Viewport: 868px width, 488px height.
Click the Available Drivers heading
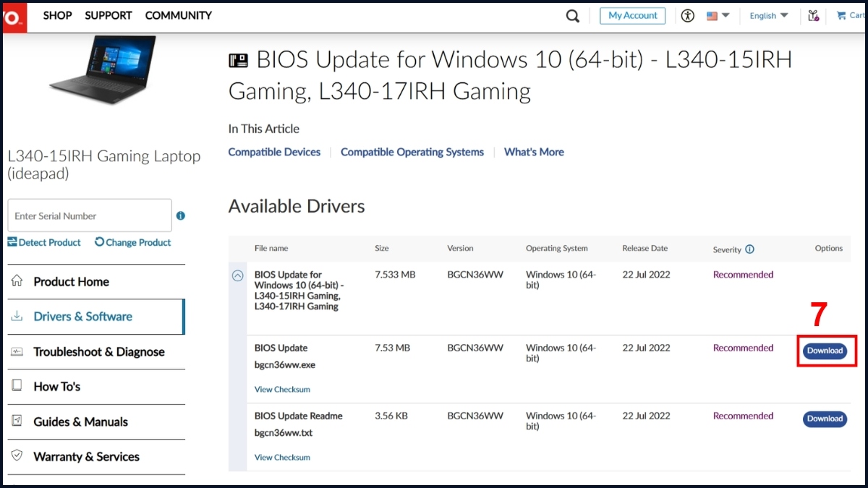tap(297, 207)
